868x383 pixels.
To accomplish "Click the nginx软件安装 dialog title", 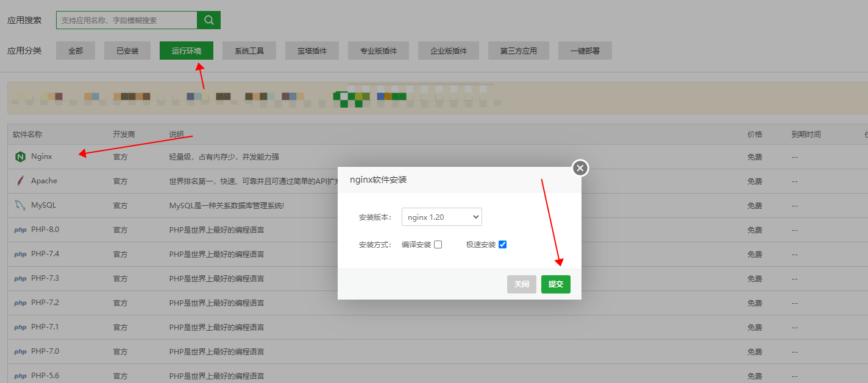I will (x=378, y=180).
